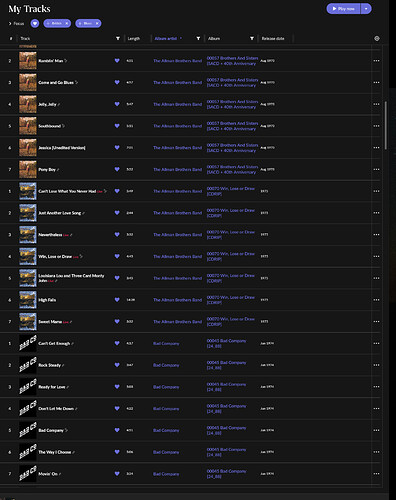Open three-dot menu for Movin' On
The height and width of the screenshot is (500, 396).
376,474
